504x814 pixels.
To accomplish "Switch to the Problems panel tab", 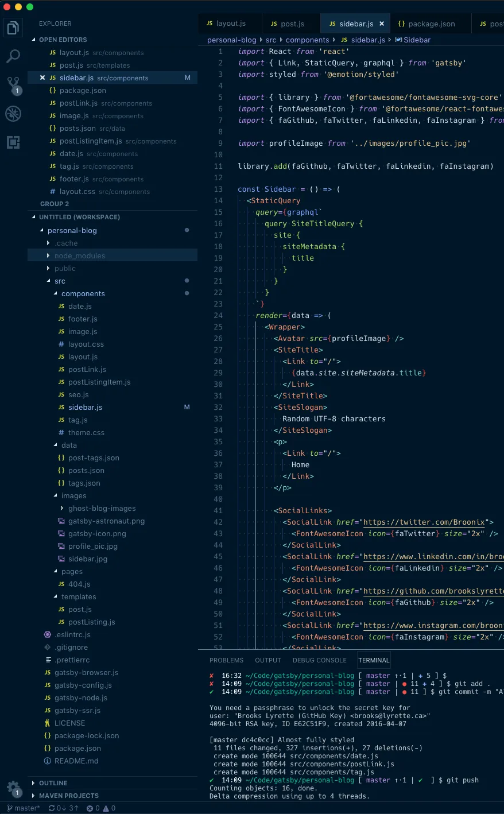I will pyautogui.click(x=226, y=660).
